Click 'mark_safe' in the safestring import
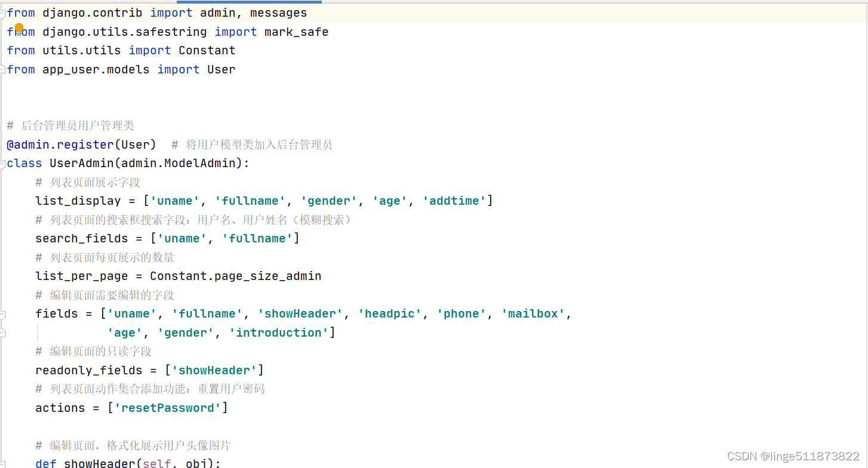This screenshot has height=468, width=868. coord(297,32)
